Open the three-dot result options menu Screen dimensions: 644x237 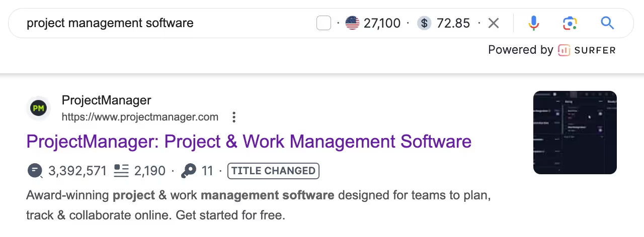(x=234, y=117)
